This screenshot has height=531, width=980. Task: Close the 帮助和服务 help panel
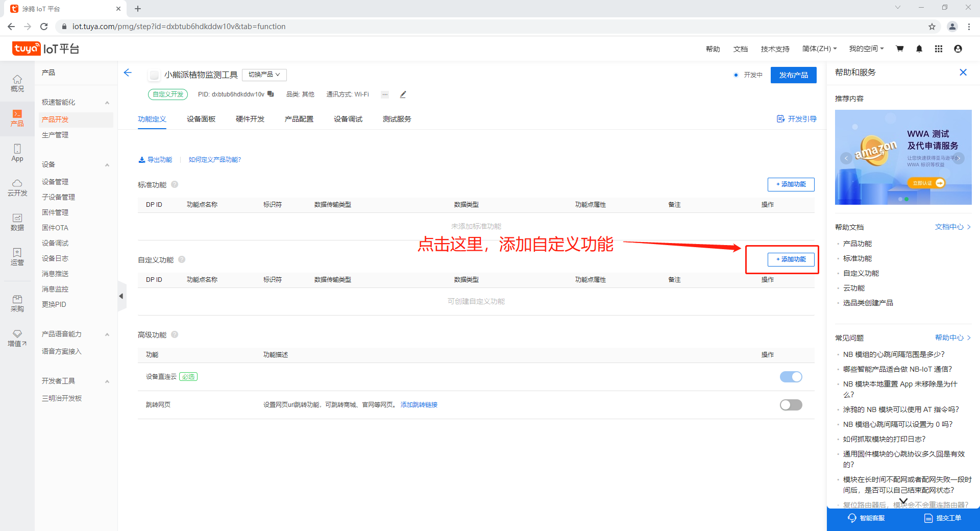pyautogui.click(x=963, y=73)
